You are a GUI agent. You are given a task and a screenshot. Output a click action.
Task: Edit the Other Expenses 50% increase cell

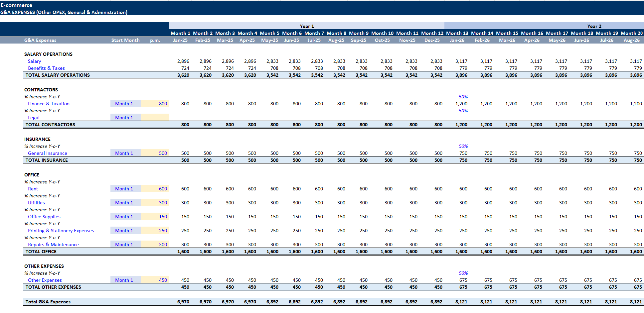[463, 273]
